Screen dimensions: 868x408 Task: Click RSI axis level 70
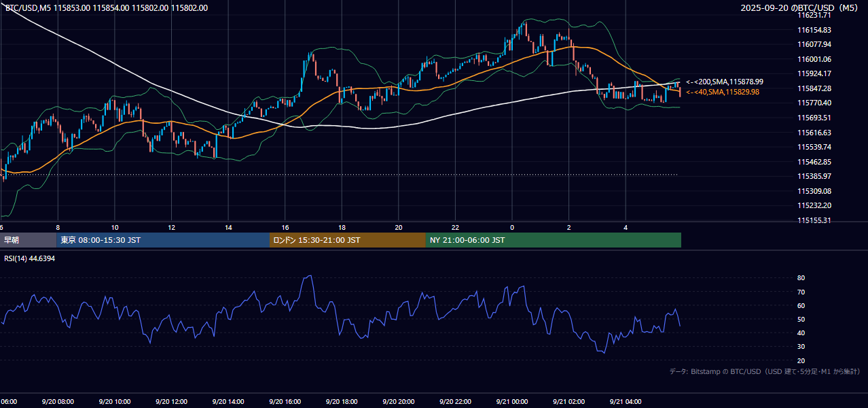[801, 292]
